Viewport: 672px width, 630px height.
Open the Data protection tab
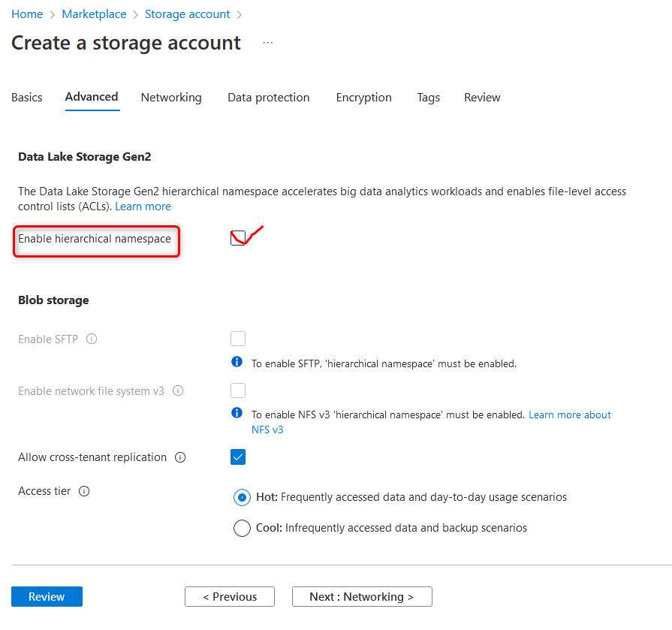(269, 98)
